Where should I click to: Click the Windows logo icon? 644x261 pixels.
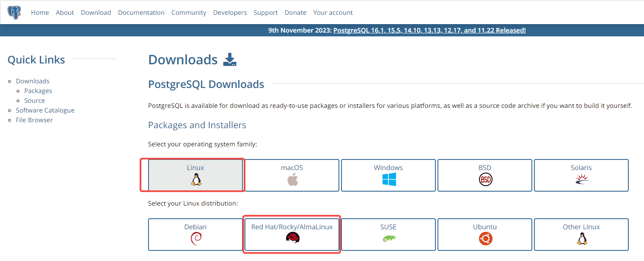coord(388,179)
